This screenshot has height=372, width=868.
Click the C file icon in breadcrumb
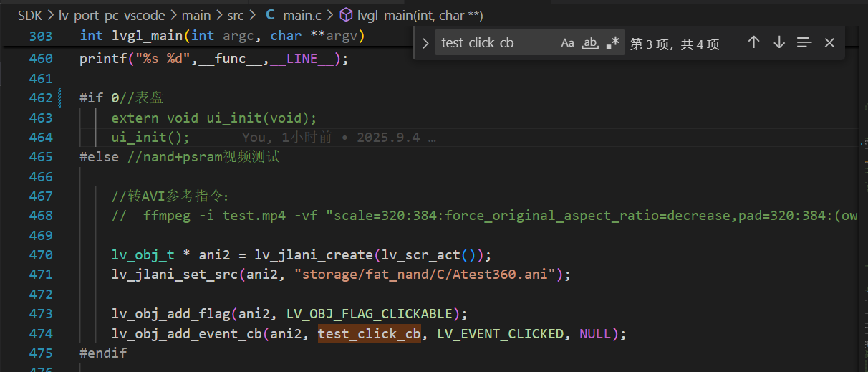tap(271, 15)
